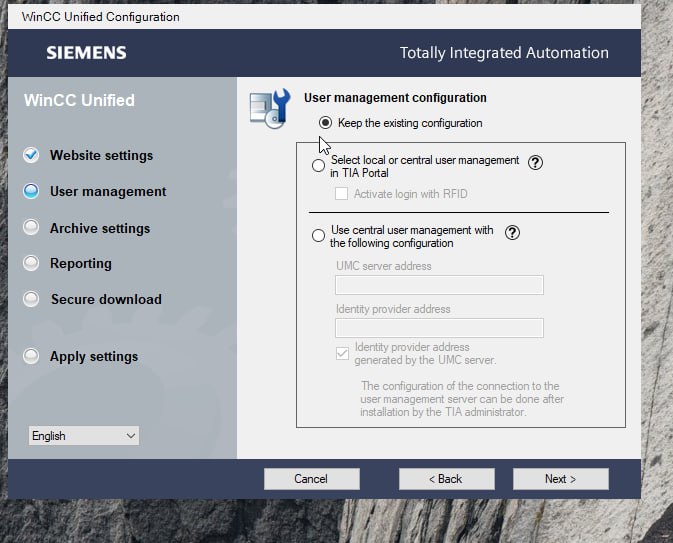Image resolution: width=673 pixels, height=543 pixels.
Task: Click the Back button
Action: [446, 479]
